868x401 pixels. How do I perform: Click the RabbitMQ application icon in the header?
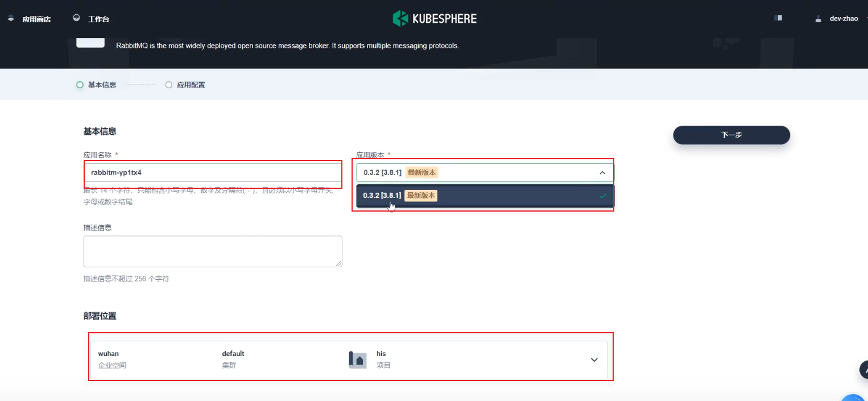tap(90, 43)
